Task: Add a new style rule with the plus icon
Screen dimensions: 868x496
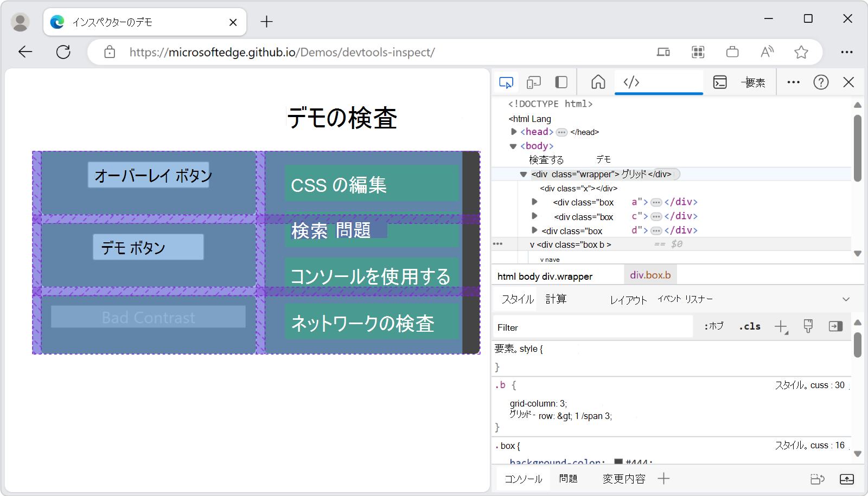Action: point(781,326)
